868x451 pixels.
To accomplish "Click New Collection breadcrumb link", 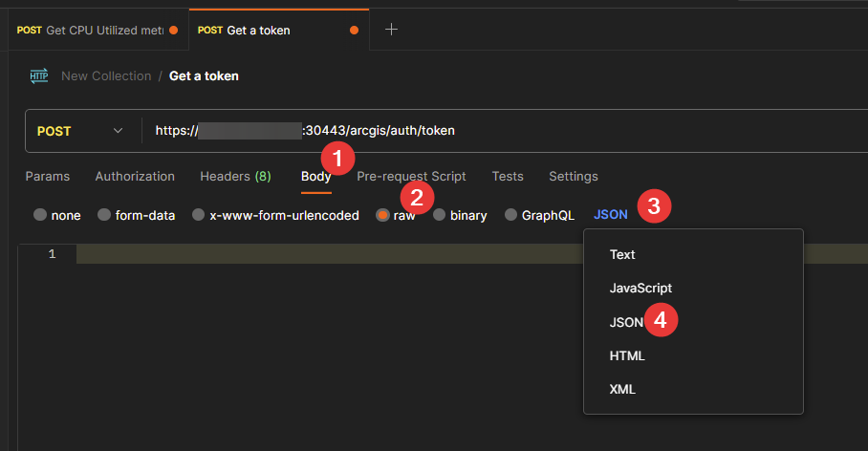I will [106, 75].
